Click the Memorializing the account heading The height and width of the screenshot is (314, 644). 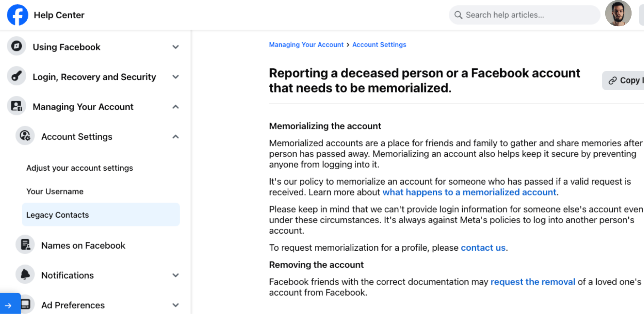coord(325,126)
